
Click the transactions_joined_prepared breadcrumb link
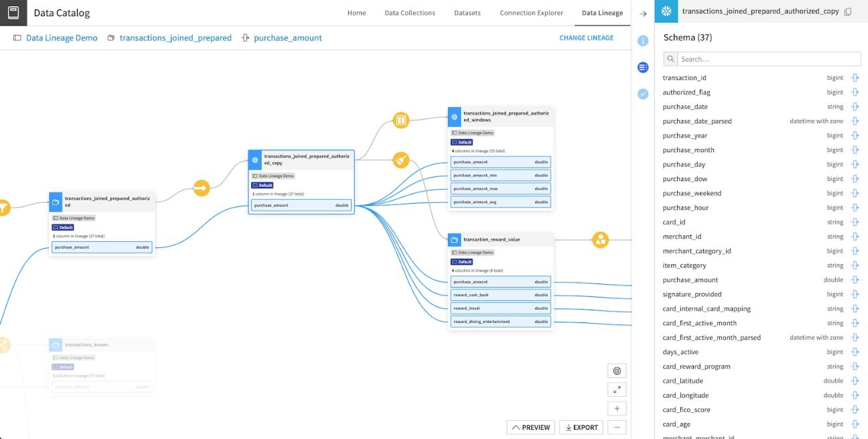tap(175, 38)
